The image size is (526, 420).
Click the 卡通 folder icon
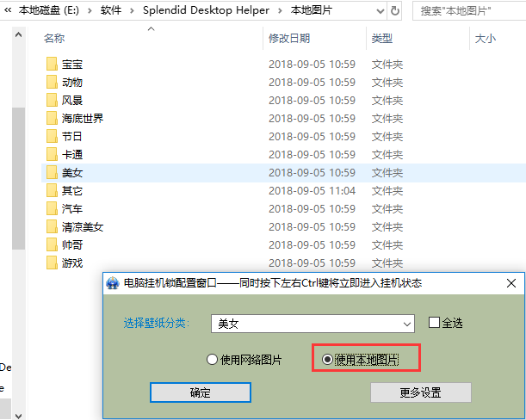52,154
